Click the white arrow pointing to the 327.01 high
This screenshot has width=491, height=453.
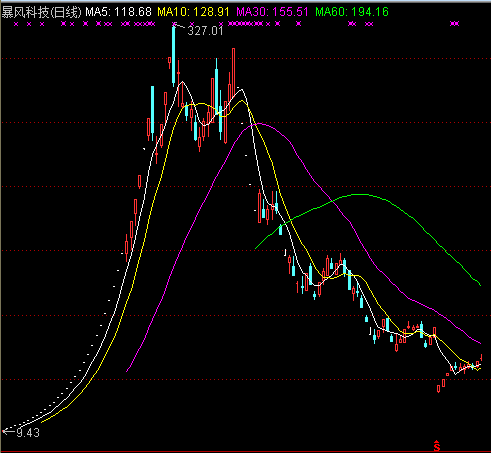[180, 26]
